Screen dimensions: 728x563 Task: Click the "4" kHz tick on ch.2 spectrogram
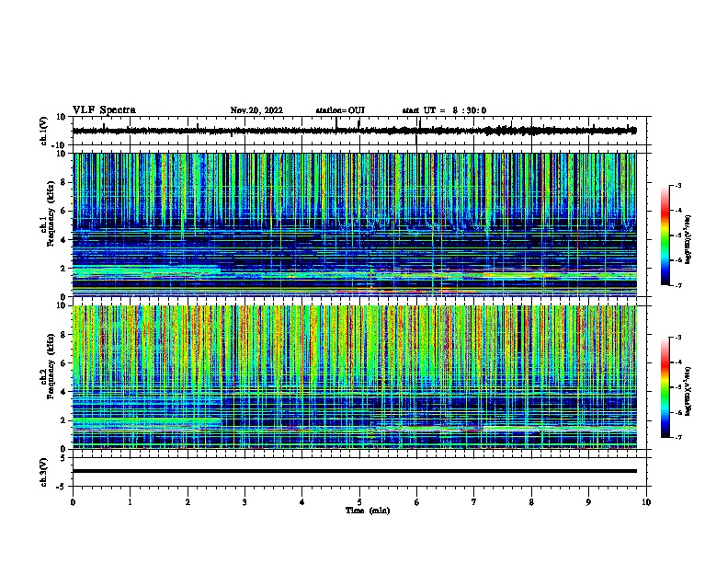coord(64,392)
